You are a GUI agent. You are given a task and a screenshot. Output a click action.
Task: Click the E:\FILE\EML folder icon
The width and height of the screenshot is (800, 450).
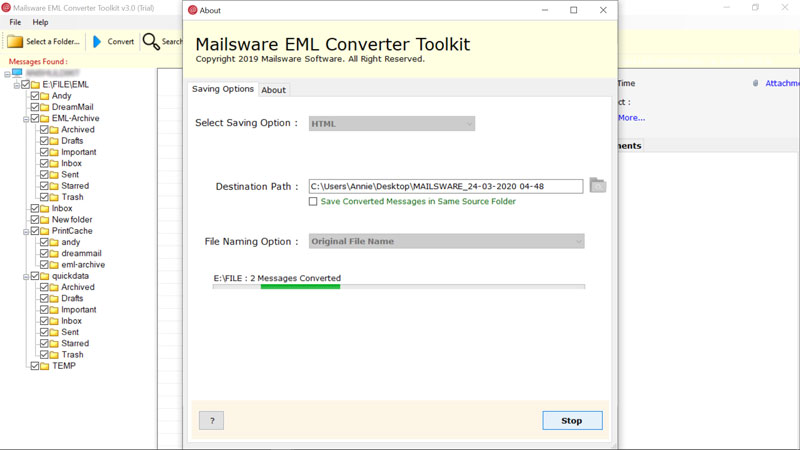point(35,85)
